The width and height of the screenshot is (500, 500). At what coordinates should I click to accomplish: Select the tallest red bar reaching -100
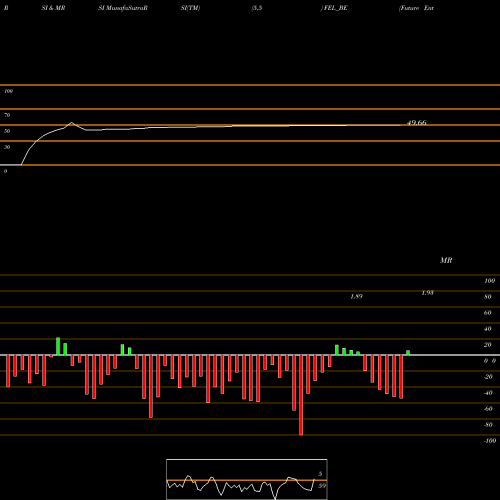[301, 395]
